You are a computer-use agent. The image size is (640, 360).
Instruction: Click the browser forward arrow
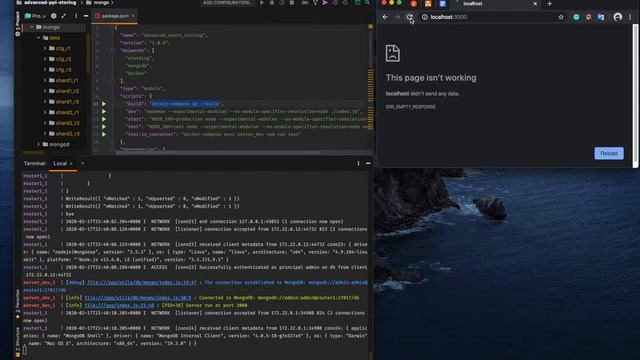397,17
